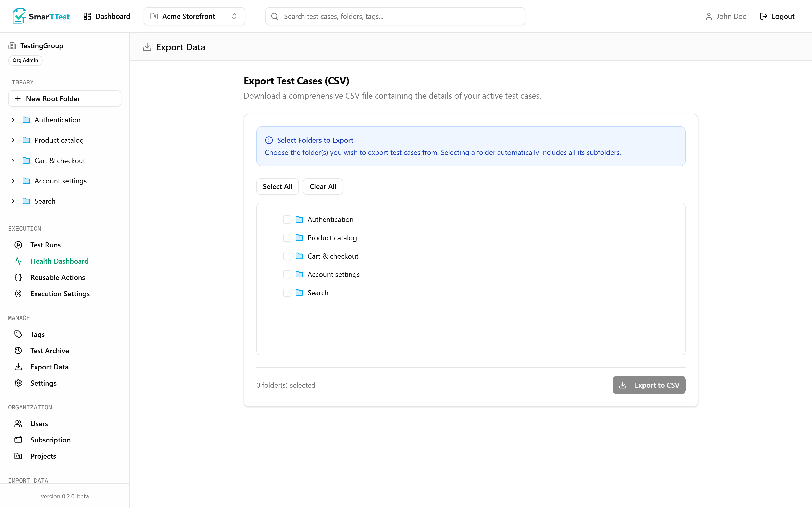Click the Clear All button
The width and height of the screenshot is (812, 508).
click(x=323, y=186)
